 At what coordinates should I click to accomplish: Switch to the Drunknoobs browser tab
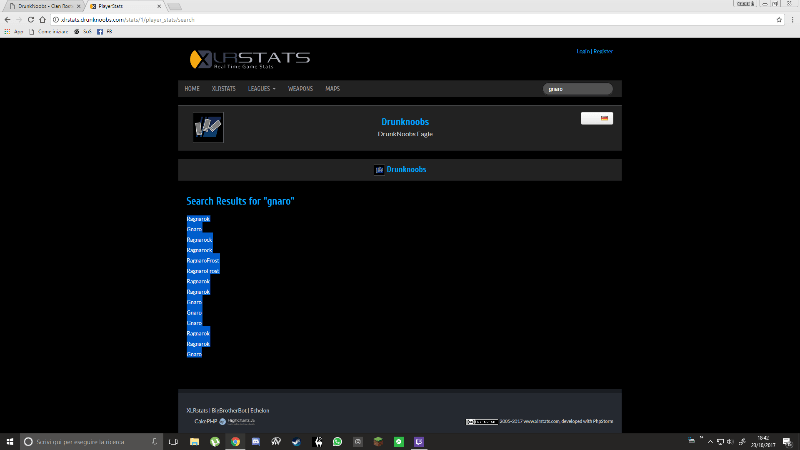[x=40, y=6]
